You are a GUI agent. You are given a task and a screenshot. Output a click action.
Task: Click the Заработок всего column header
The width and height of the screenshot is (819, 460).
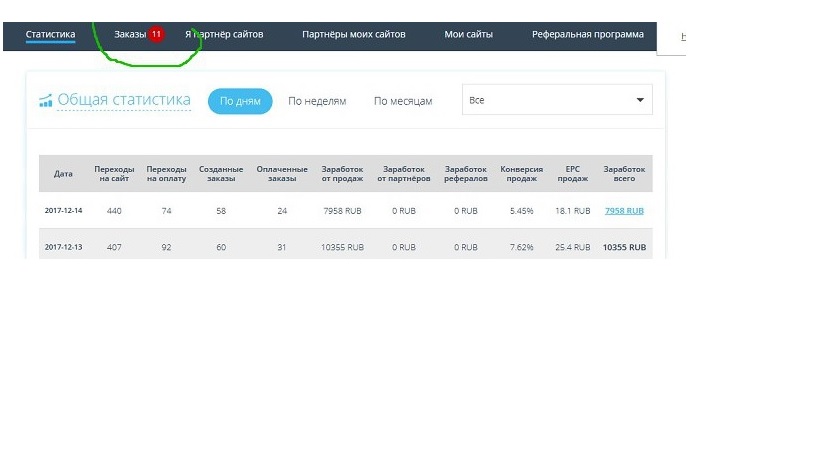coord(624,174)
